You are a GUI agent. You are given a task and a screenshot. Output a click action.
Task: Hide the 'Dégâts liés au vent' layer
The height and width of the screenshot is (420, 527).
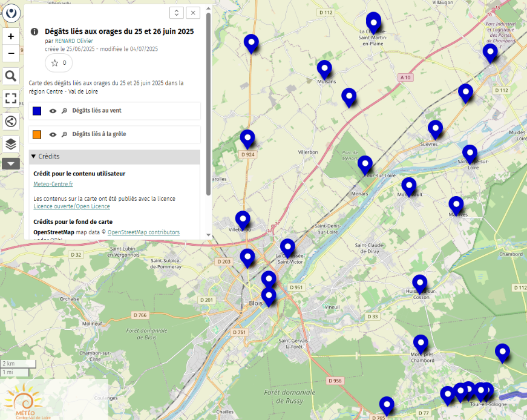pos(53,111)
